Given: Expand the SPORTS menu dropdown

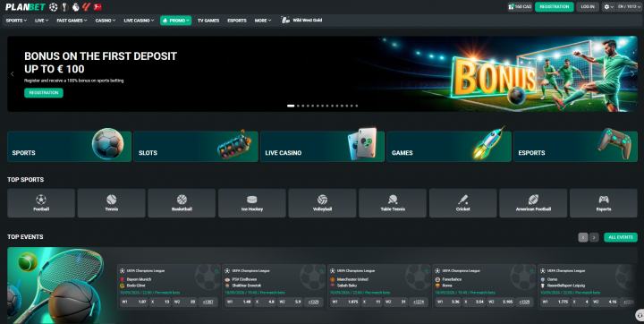Looking at the screenshot, I should point(16,21).
